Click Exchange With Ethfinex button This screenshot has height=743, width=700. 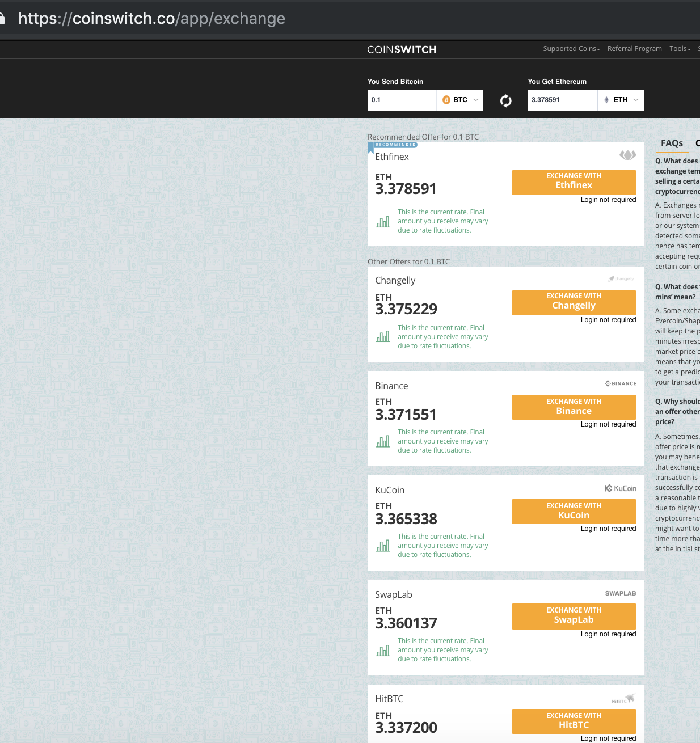(574, 182)
